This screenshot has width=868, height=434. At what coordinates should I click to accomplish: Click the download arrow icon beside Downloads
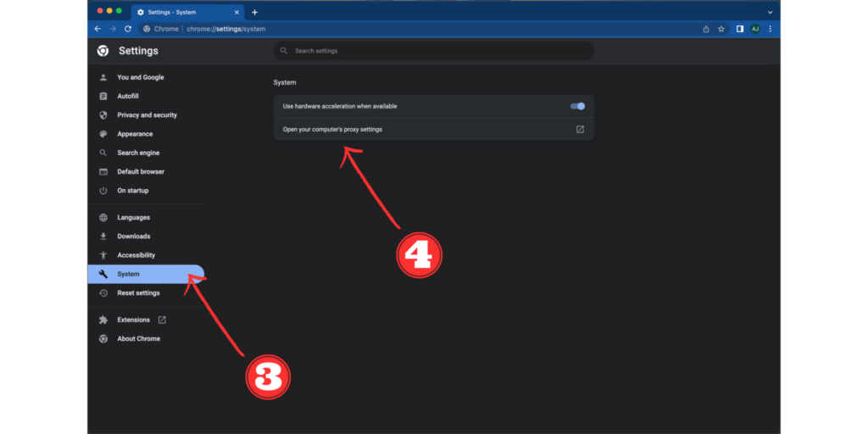tap(103, 236)
